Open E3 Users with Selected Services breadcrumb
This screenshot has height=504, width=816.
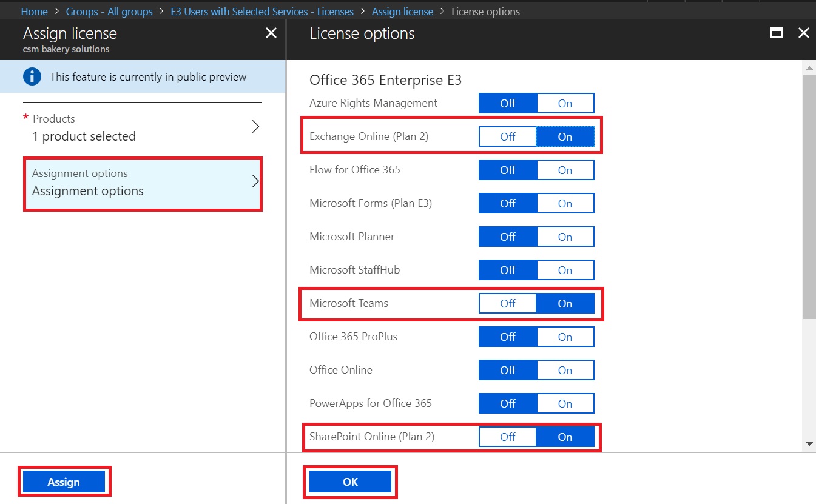point(262,12)
